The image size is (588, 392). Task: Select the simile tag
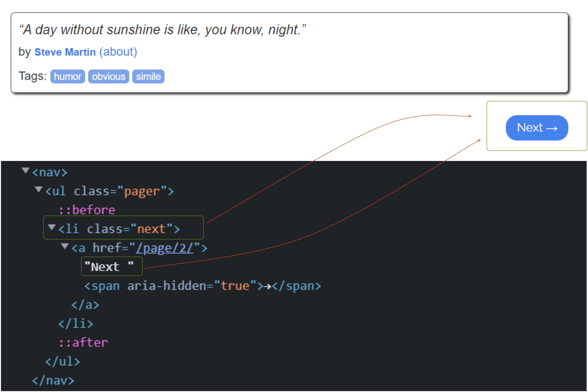148,77
